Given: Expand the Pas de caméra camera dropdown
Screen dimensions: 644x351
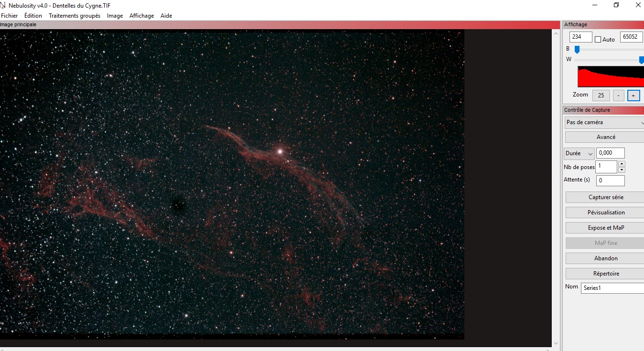Looking at the screenshot, I should pos(604,122).
